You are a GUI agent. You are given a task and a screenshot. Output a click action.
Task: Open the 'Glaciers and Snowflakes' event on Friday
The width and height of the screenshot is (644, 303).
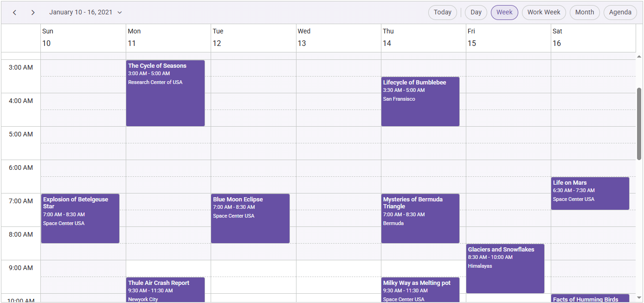(x=505, y=268)
